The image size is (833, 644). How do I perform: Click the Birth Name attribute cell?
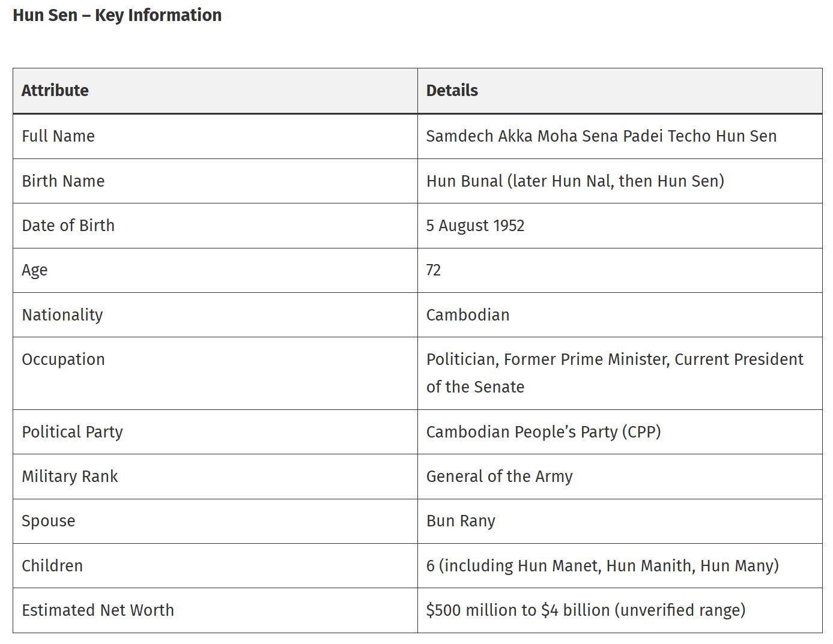click(215, 181)
